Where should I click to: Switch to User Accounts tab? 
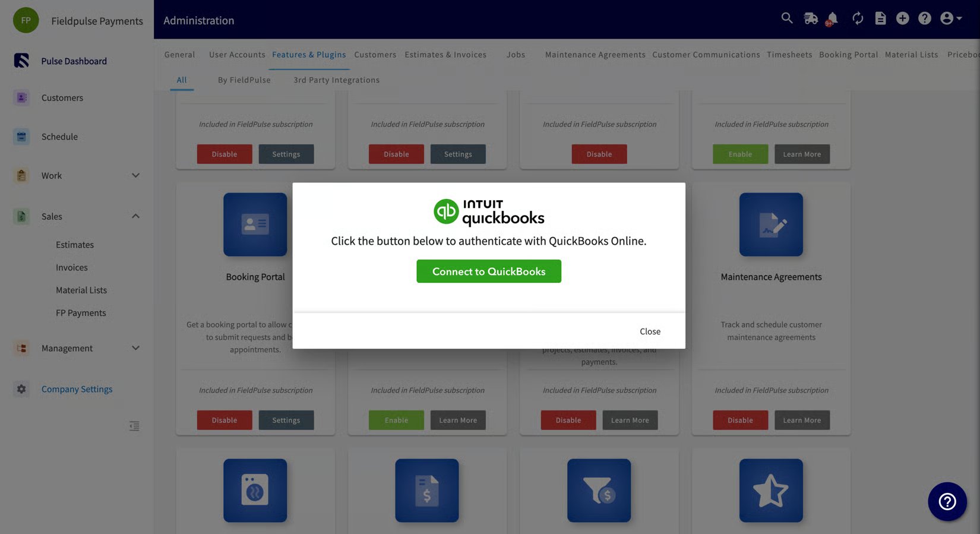(x=237, y=55)
